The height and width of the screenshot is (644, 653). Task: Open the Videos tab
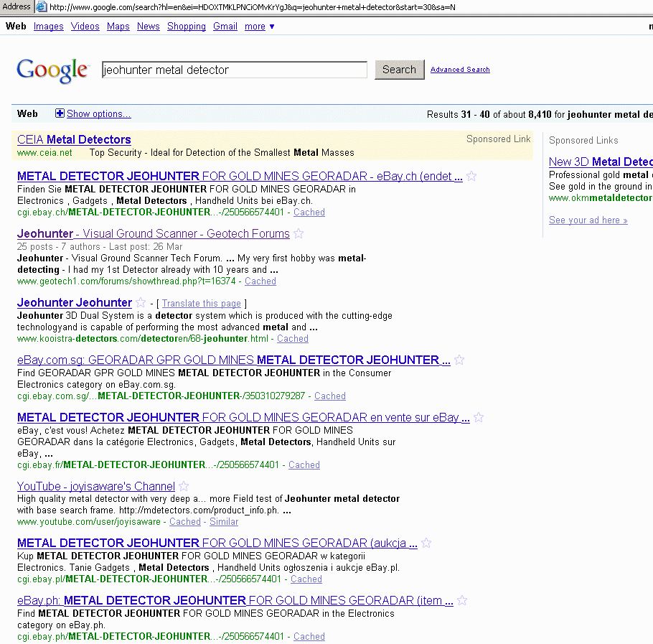pos(85,27)
